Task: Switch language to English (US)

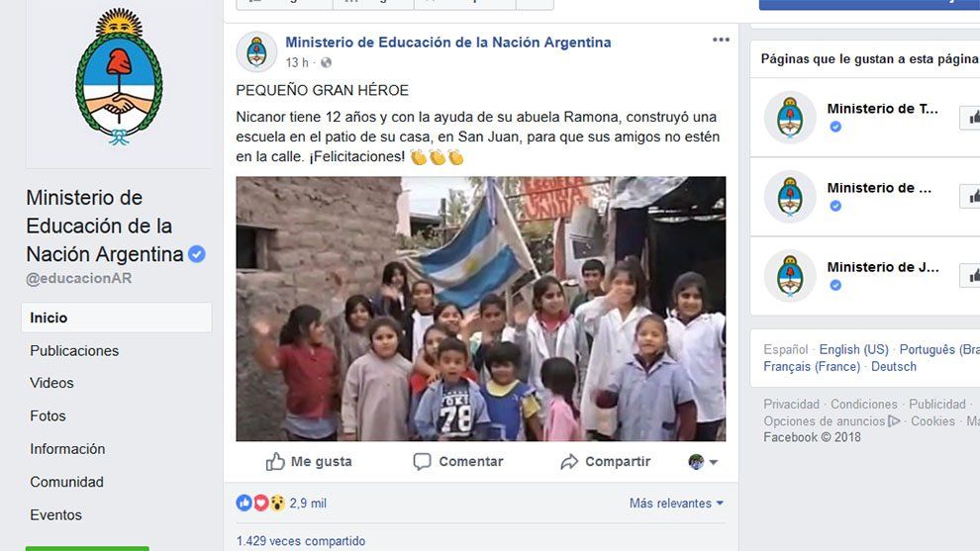Action: (x=853, y=349)
